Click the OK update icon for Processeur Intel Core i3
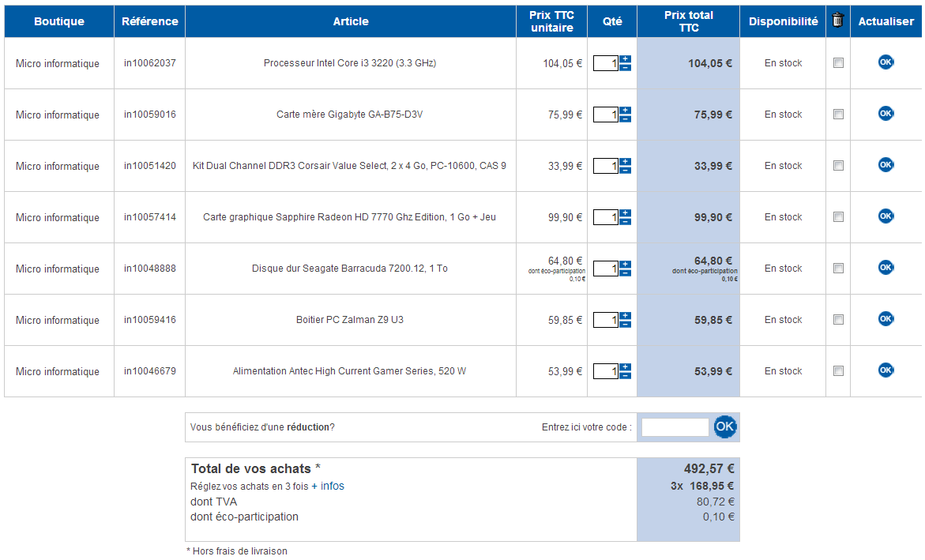This screenshot has height=560, width=925. click(x=886, y=62)
